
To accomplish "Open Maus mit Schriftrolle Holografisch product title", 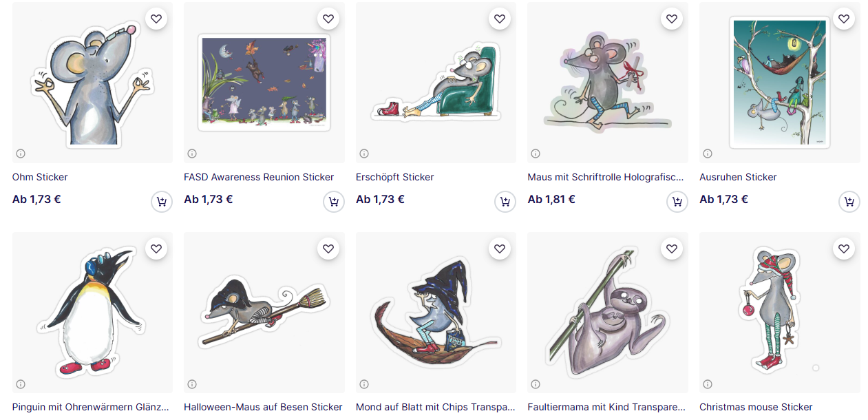I will [x=606, y=177].
